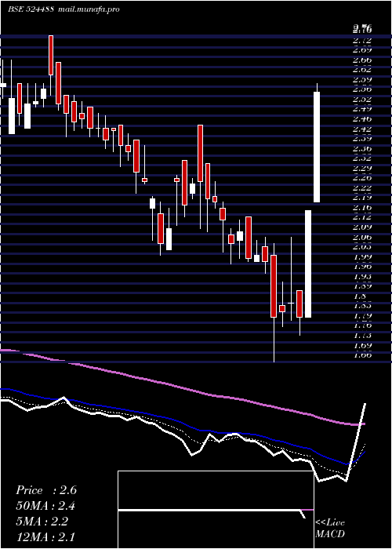Click the 1.69 price axis label

[x=362, y=346]
